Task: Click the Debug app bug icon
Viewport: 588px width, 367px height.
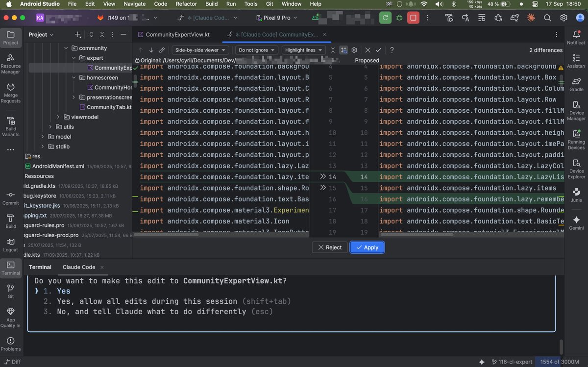Action: coord(399,18)
